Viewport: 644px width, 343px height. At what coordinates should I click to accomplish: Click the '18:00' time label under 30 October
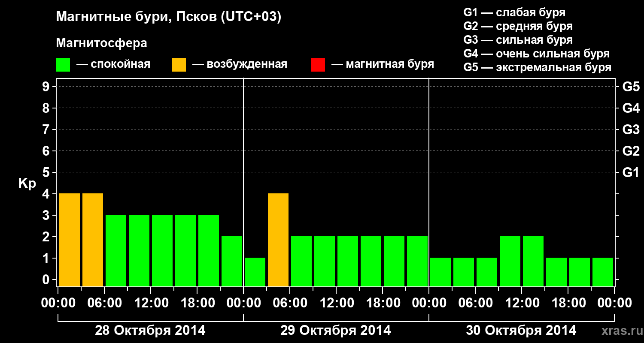(568, 303)
